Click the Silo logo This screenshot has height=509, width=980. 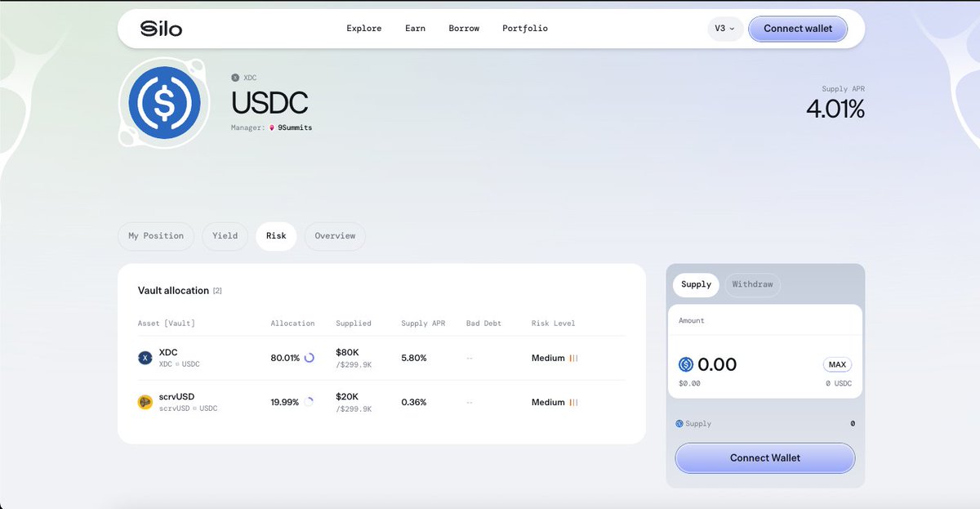tap(161, 29)
